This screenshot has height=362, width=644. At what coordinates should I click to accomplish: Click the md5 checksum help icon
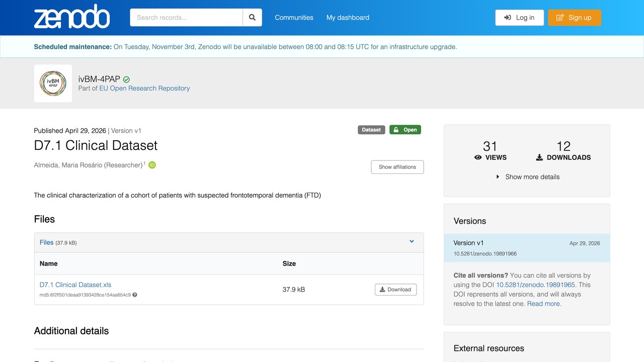[x=135, y=295]
